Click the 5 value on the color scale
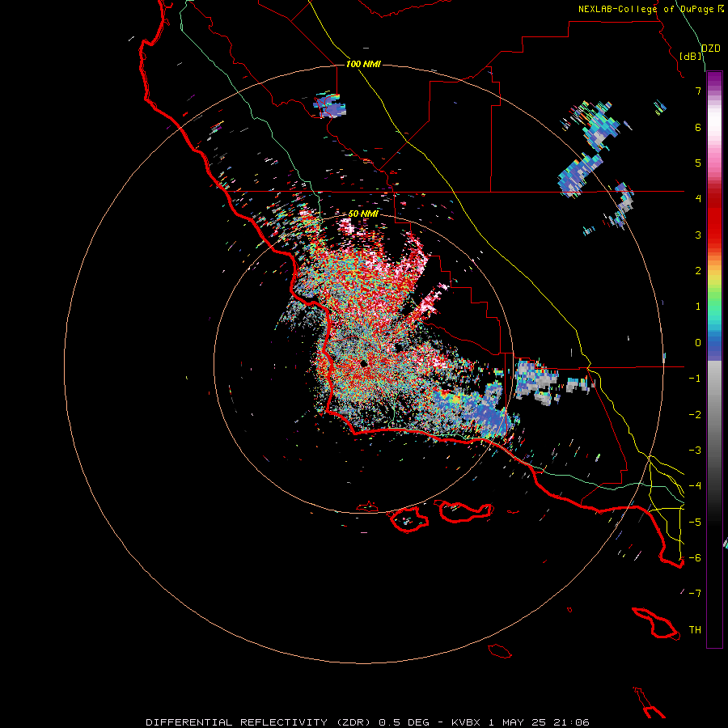Image resolution: width=728 pixels, height=728 pixels. pos(698,163)
